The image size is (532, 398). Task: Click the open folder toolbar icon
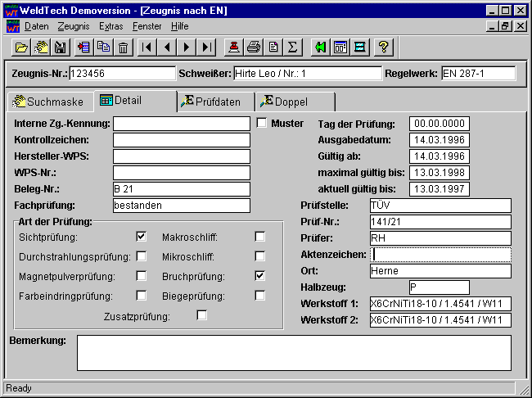coord(22,47)
